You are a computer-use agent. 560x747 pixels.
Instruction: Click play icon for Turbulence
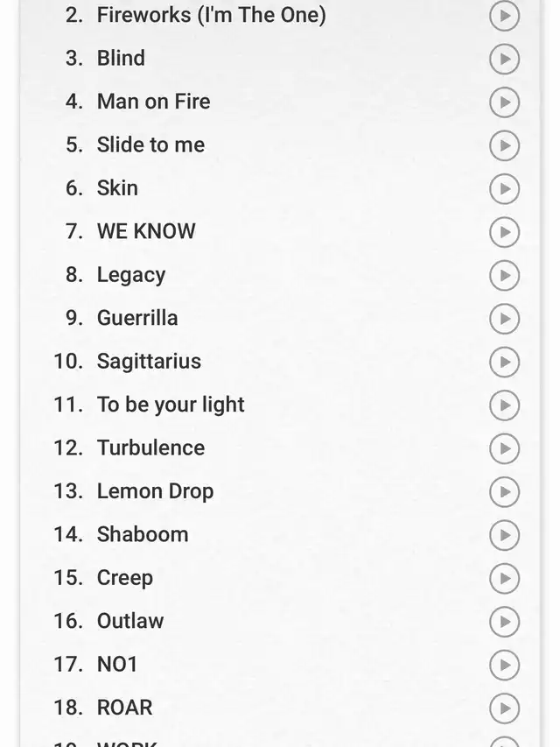click(x=504, y=448)
